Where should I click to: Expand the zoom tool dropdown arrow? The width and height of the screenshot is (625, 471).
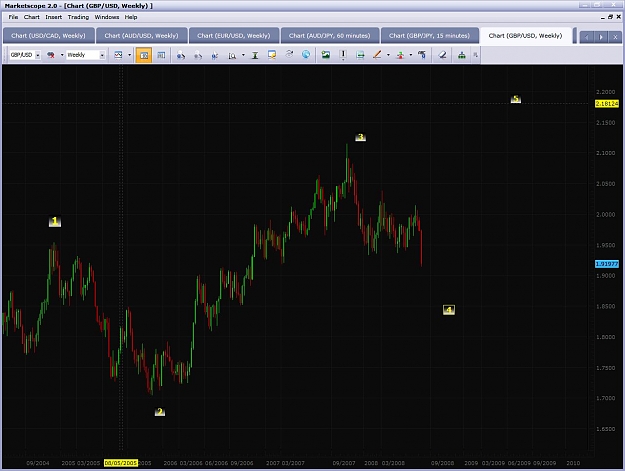(243, 55)
